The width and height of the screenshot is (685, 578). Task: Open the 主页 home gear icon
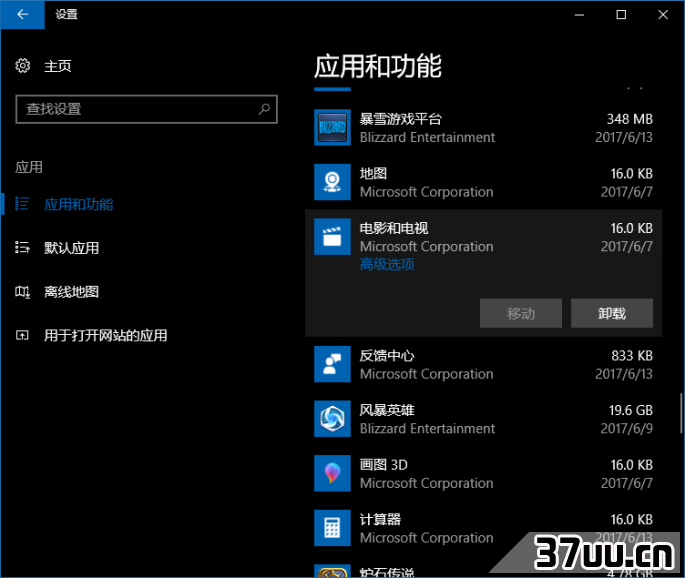pyautogui.click(x=23, y=66)
